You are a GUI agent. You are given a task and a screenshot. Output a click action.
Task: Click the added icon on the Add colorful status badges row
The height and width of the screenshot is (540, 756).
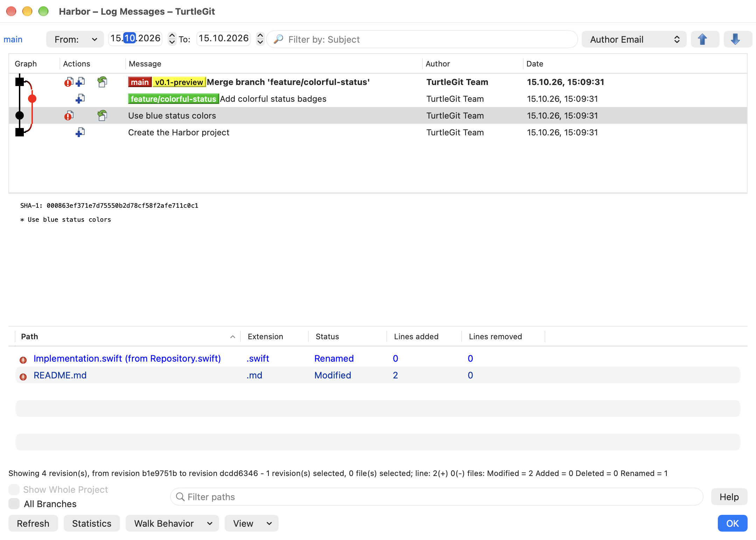[x=80, y=99]
